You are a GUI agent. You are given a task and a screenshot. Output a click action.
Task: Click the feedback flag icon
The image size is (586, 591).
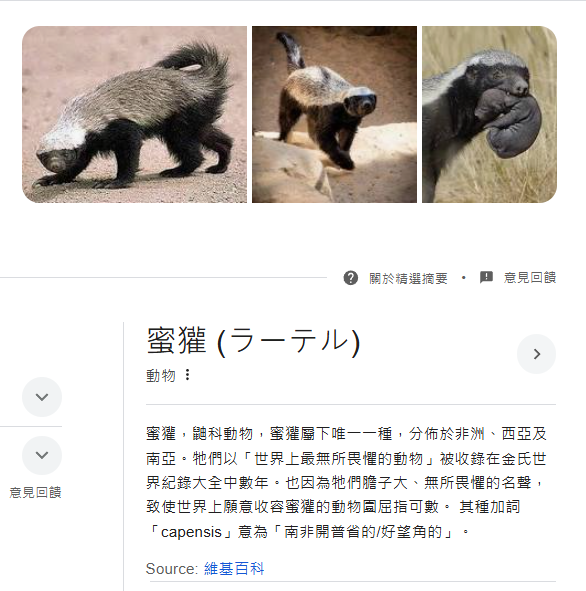point(486,277)
